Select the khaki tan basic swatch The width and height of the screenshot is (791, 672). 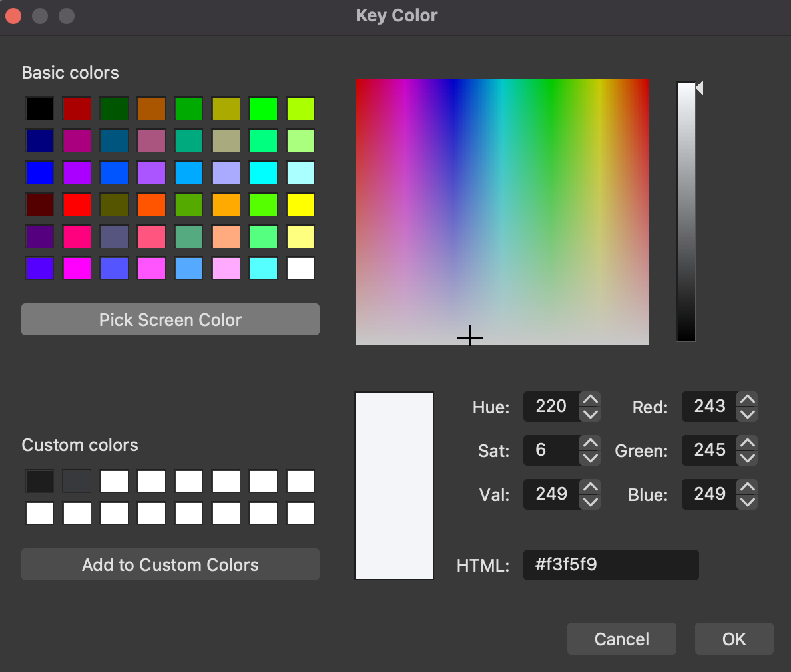[x=226, y=140]
